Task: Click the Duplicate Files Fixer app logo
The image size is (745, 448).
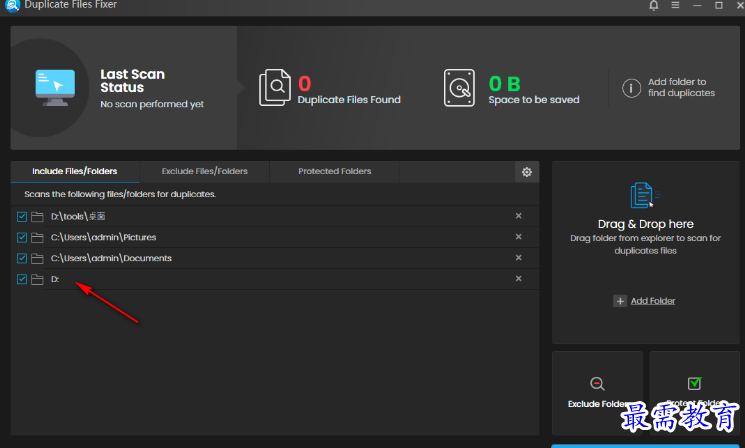Action: (12, 5)
